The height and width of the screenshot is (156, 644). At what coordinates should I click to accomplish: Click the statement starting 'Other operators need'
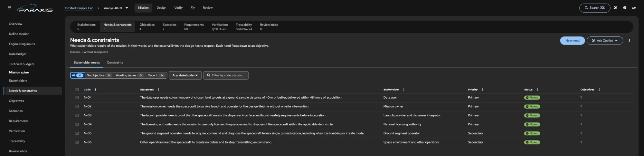coord(206,142)
